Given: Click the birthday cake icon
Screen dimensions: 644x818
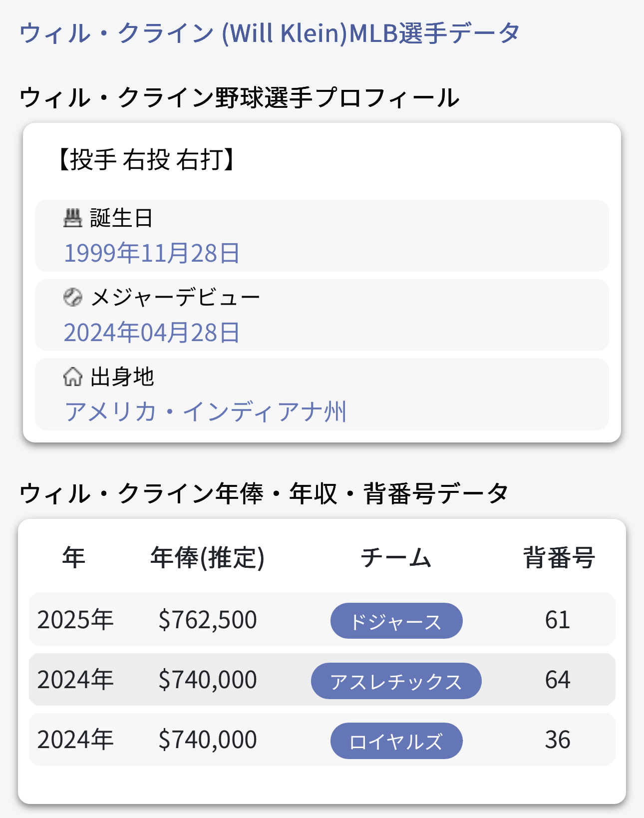Looking at the screenshot, I should coord(72,218).
